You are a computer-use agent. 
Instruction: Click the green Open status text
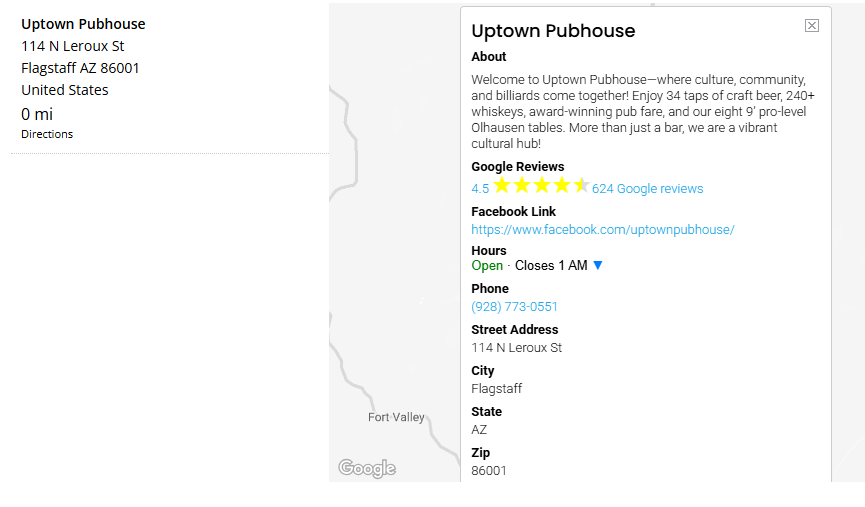(x=487, y=266)
